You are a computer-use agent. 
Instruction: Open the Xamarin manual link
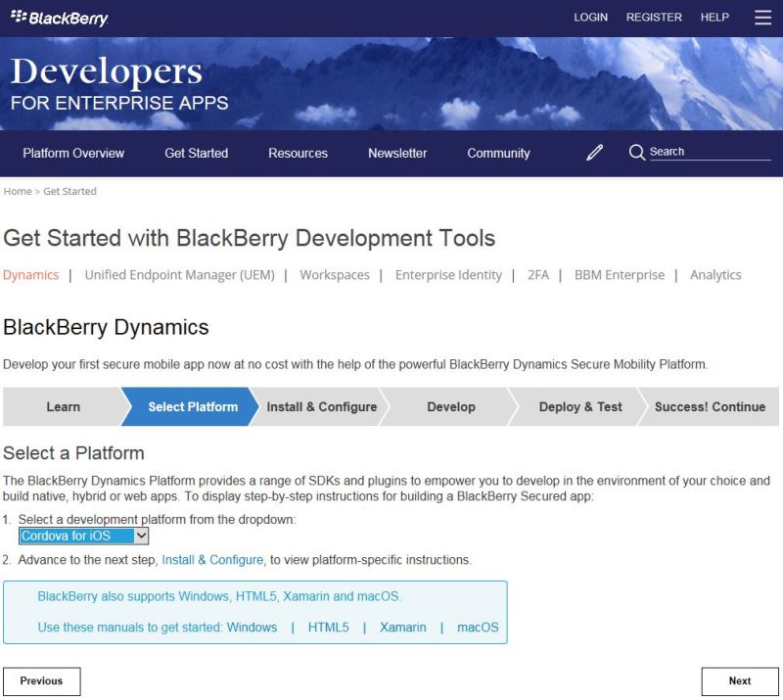tap(403, 627)
